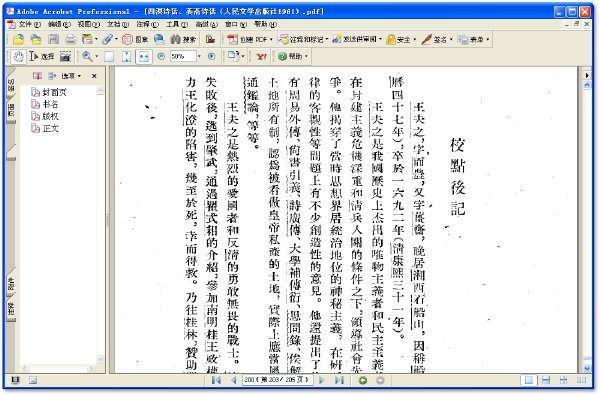
Task: Open the 正文 bookmark
Action: [46, 129]
